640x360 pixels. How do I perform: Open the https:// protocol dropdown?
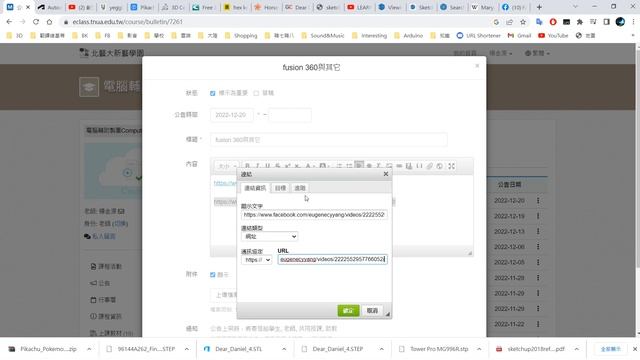point(256,260)
